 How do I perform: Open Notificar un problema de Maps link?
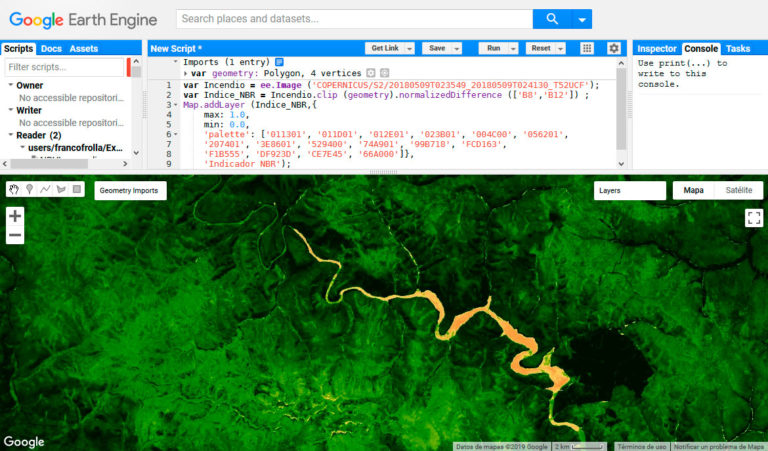point(718,447)
